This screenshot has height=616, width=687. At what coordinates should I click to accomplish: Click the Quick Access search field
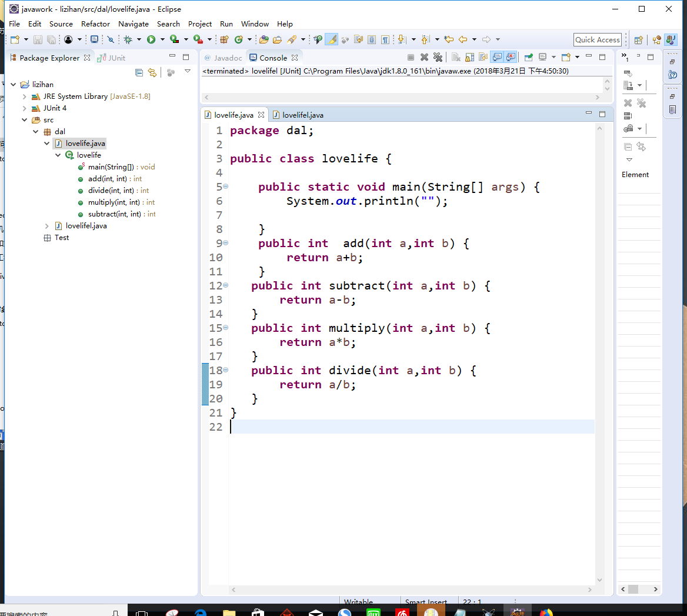tap(597, 39)
